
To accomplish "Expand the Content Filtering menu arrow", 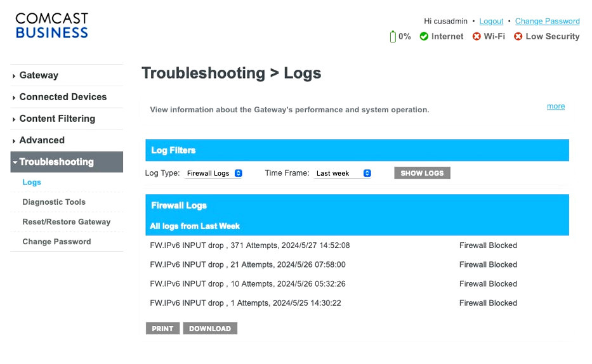I will pyautogui.click(x=14, y=119).
